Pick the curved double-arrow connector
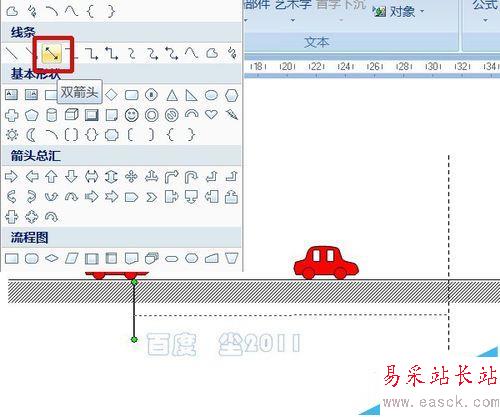Image resolution: width=500 pixels, height=417 pixels. (x=172, y=53)
